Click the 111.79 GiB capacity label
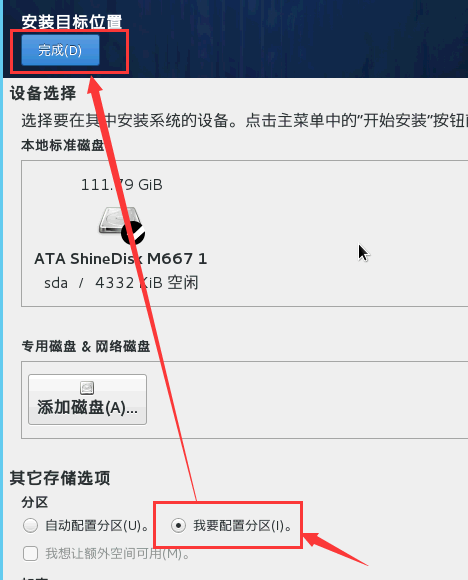Viewport: 468px width, 580px height. tap(122, 185)
